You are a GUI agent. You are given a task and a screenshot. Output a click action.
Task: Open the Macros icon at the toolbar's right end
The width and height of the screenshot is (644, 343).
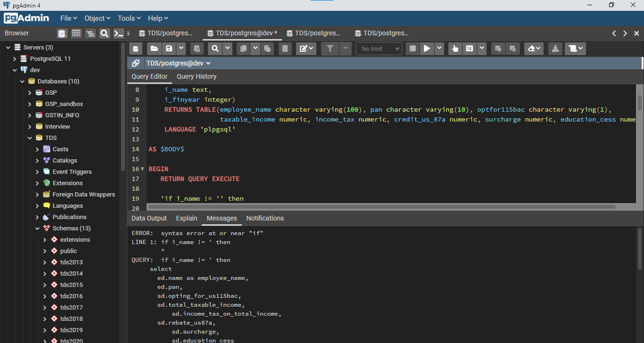[576, 49]
